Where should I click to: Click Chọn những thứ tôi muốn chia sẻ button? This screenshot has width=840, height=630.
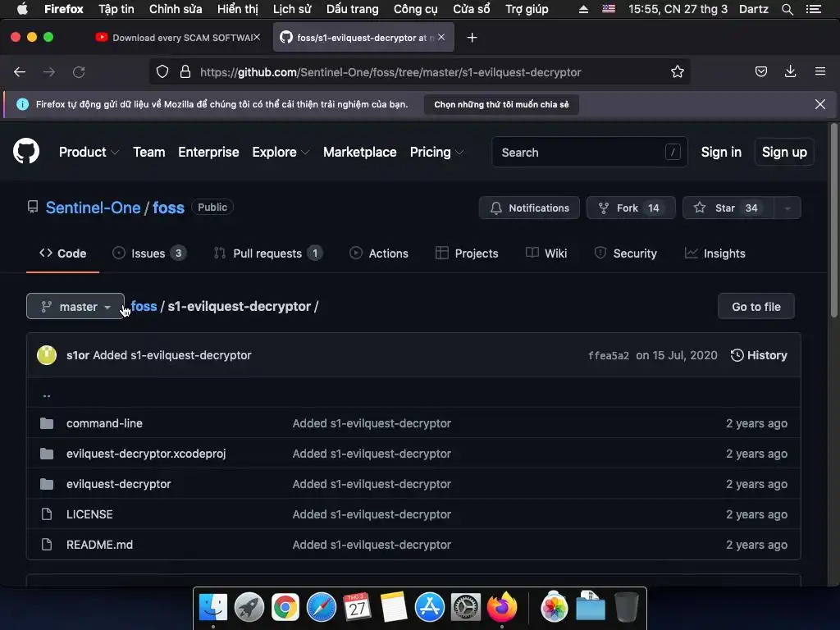(x=501, y=104)
